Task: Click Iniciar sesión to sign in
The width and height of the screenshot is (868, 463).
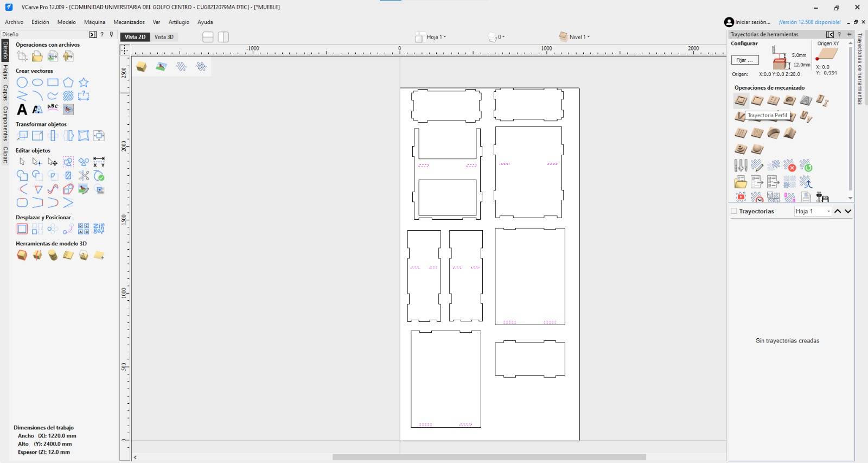Action: 748,22
